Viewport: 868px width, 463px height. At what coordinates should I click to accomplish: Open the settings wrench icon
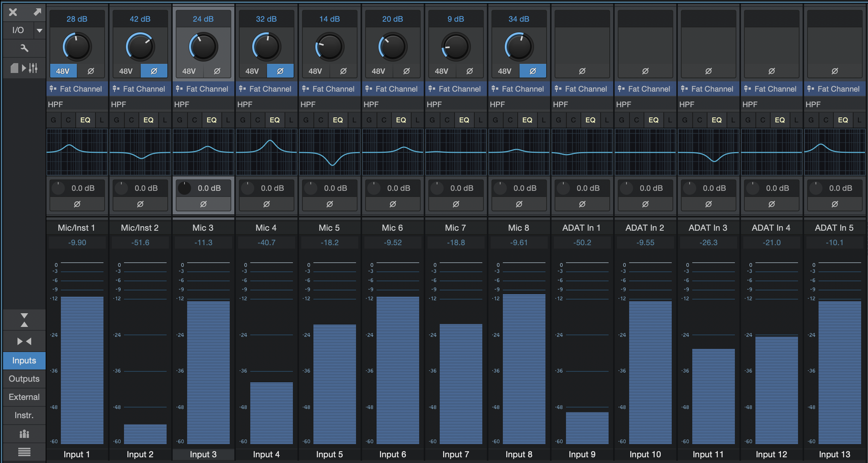[24, 48]
